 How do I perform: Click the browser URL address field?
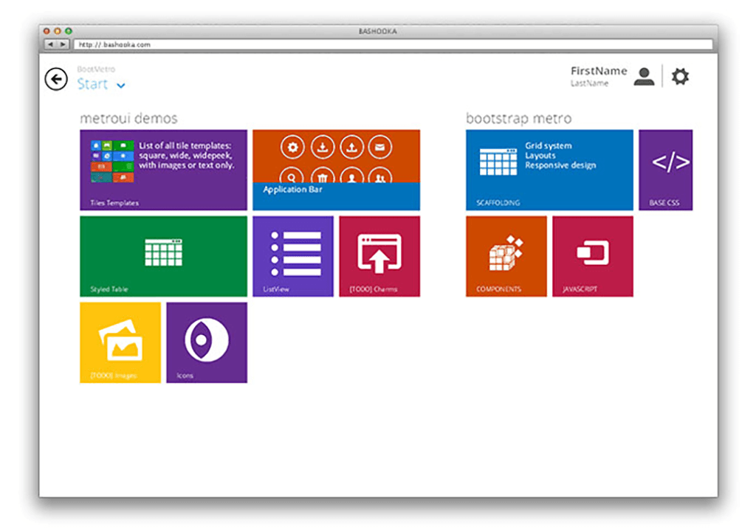393,44
